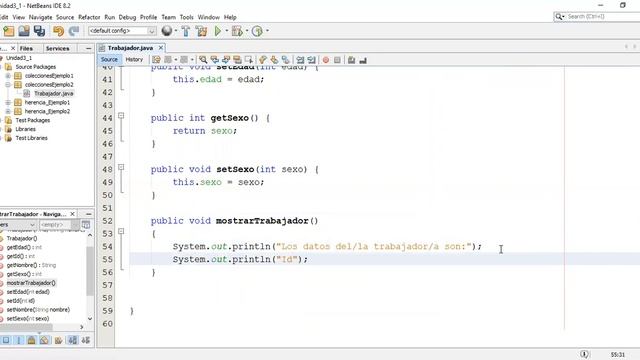Click the globe browser icon in toolbar

click(x=167, y=31)
